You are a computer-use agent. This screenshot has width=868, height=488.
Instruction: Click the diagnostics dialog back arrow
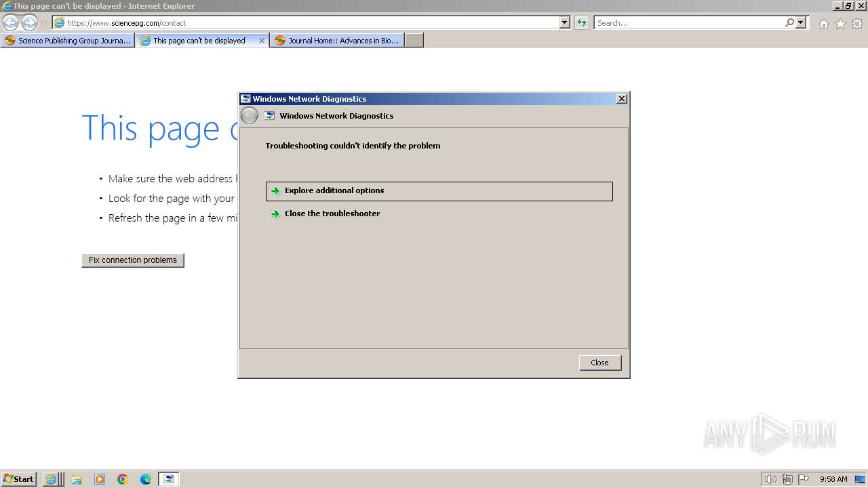(x=249, y=116)
